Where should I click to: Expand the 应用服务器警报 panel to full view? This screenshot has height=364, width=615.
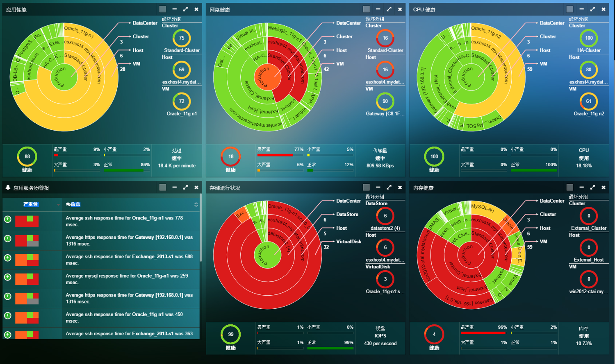pyautogui.click(x=185, y=187)
